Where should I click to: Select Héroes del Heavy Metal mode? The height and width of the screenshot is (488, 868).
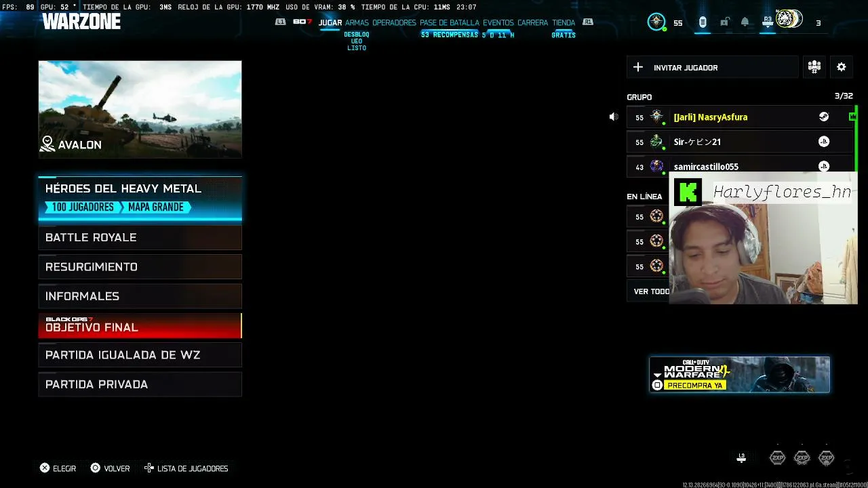tap(140, 199)
